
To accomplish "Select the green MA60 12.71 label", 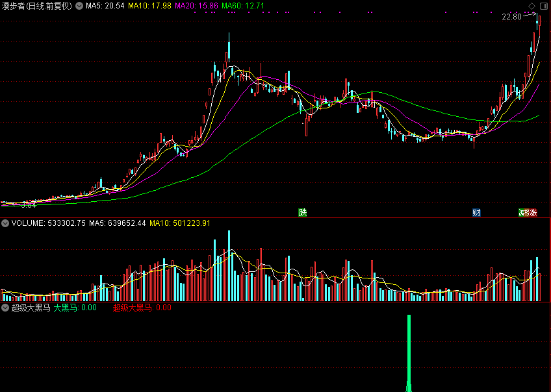I will pos(243,6).
